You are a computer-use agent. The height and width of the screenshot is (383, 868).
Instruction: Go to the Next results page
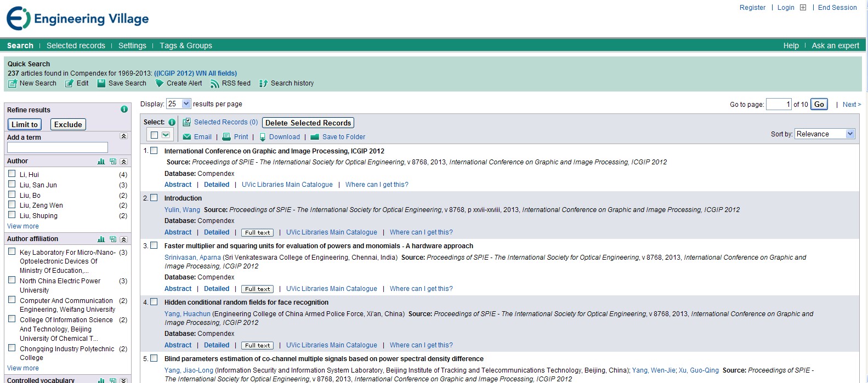(x=852, y=104)
